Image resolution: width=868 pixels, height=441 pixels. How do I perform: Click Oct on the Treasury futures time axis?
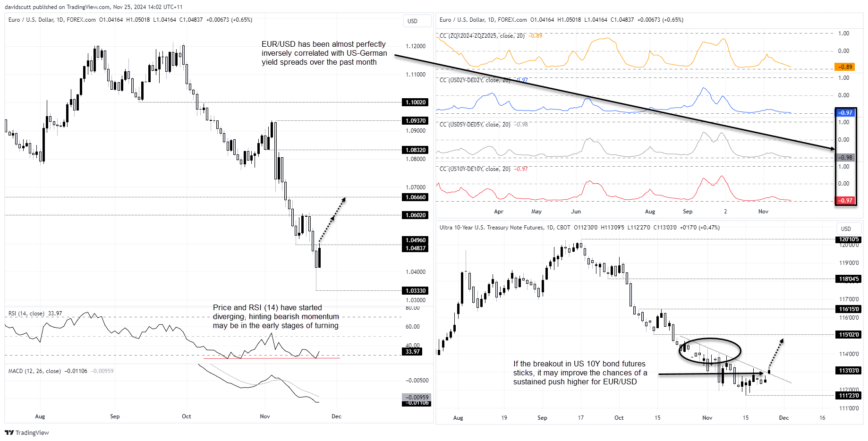[619, 418]
